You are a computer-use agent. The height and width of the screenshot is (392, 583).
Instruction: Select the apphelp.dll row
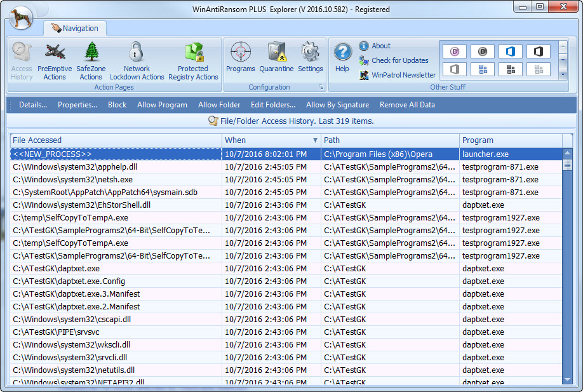coord(286,167)
